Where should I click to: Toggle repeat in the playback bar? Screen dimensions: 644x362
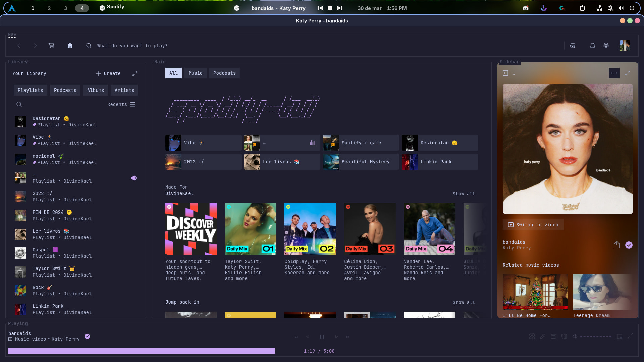coord(347,337)
